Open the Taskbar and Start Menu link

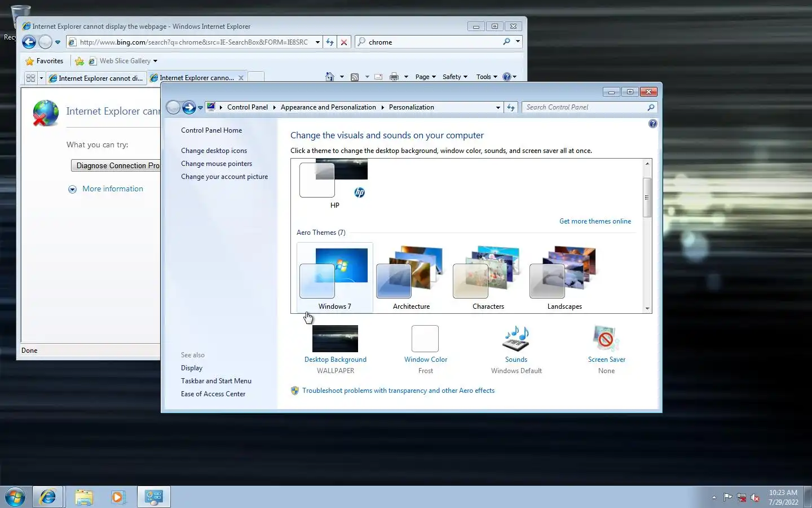[x=216, y=381]
